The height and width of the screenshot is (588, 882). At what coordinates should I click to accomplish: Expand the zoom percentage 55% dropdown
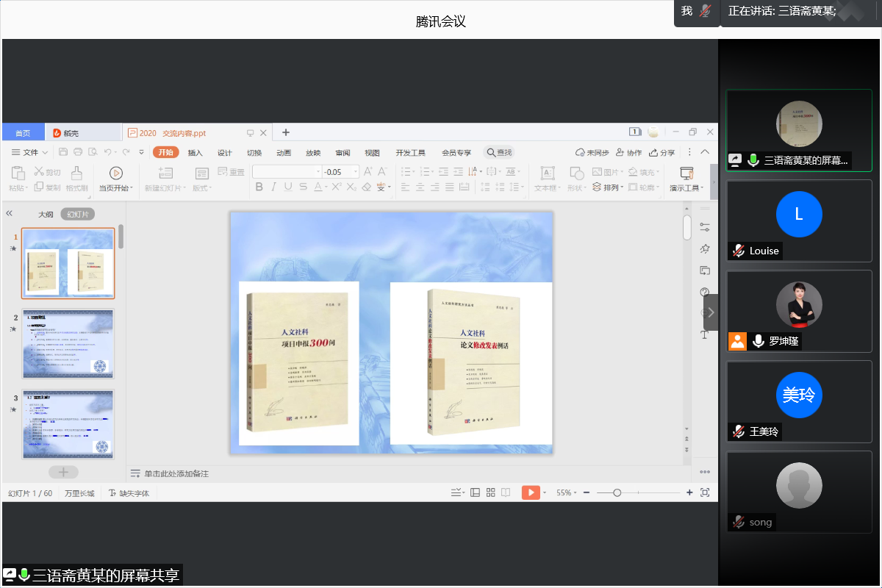(x=567, y=492)
